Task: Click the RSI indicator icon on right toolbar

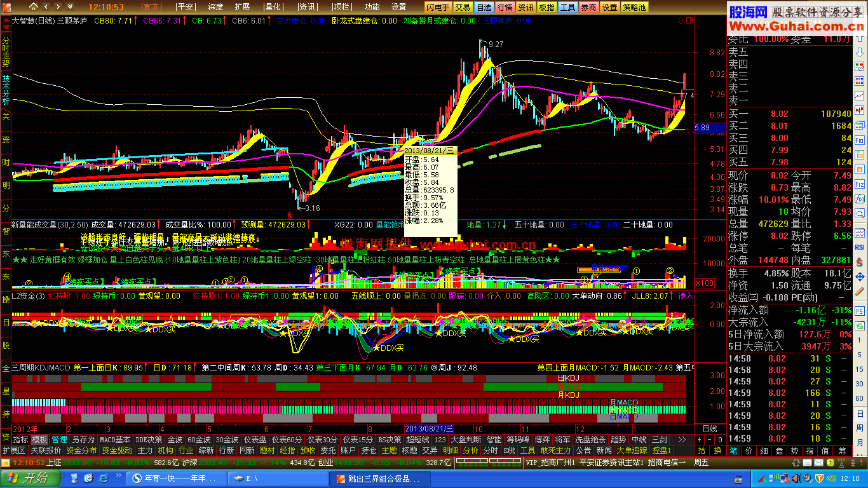Action: coord(860,247)
